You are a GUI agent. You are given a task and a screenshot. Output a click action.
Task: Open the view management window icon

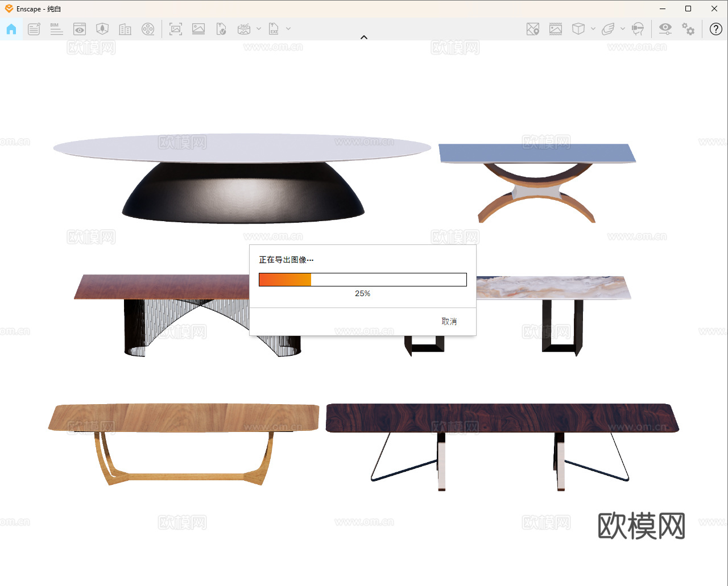(x=80, y=29)
